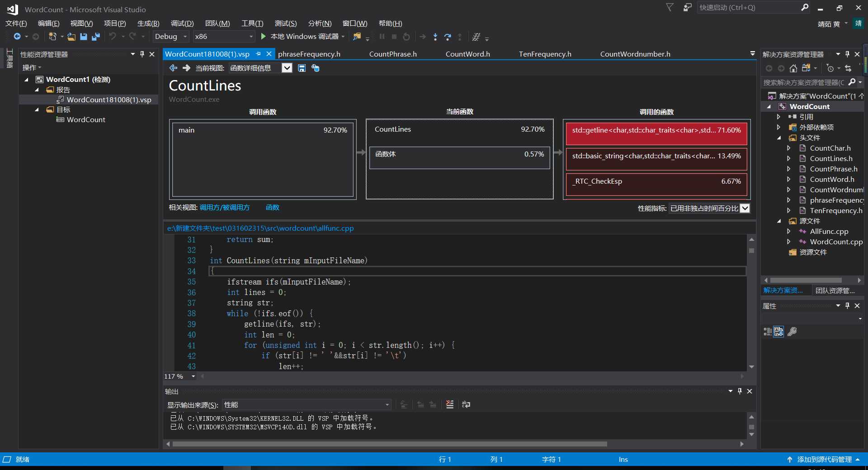
Task: Click the std::basic_string called function box
Action: (x=656, y=159)
